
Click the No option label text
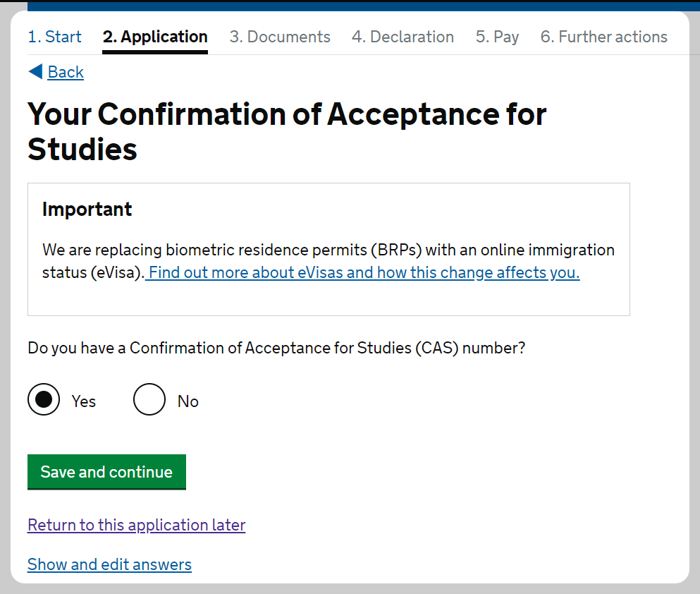point(188,401)
